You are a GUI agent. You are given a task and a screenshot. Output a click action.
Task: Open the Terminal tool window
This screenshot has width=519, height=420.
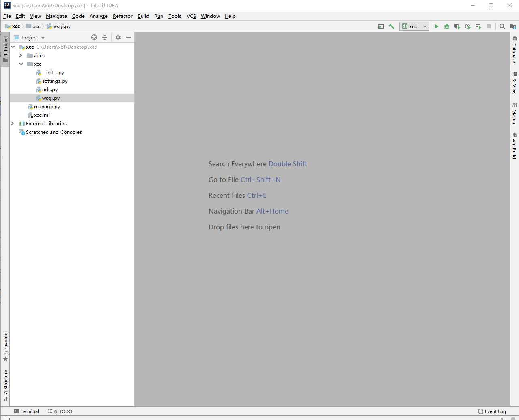26,411
